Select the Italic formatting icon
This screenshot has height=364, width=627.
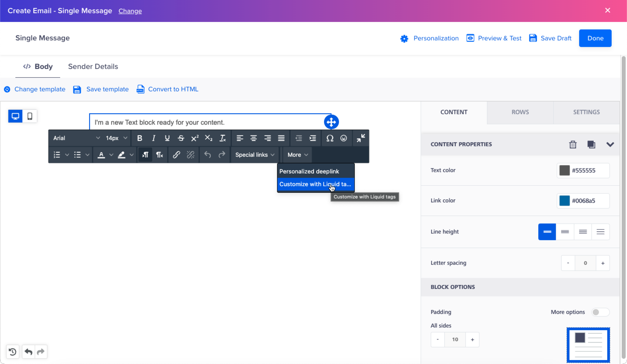point(153,138)
